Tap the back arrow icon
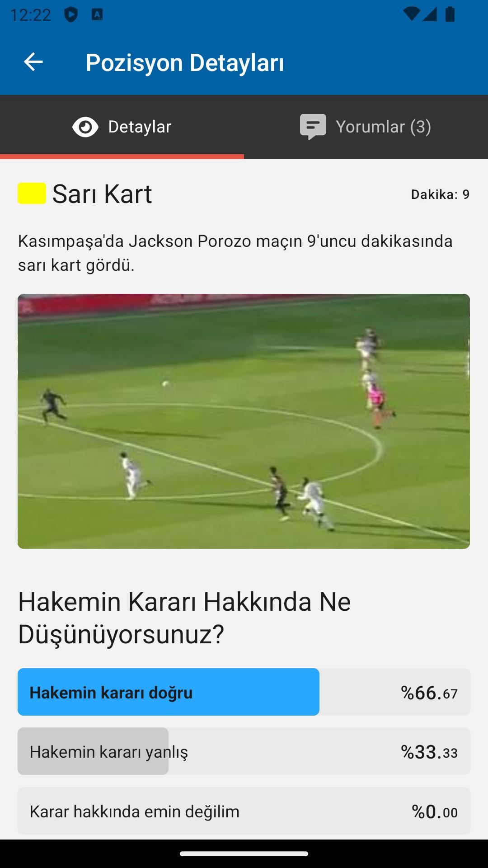488x868 pixels. tap(33, 62)
